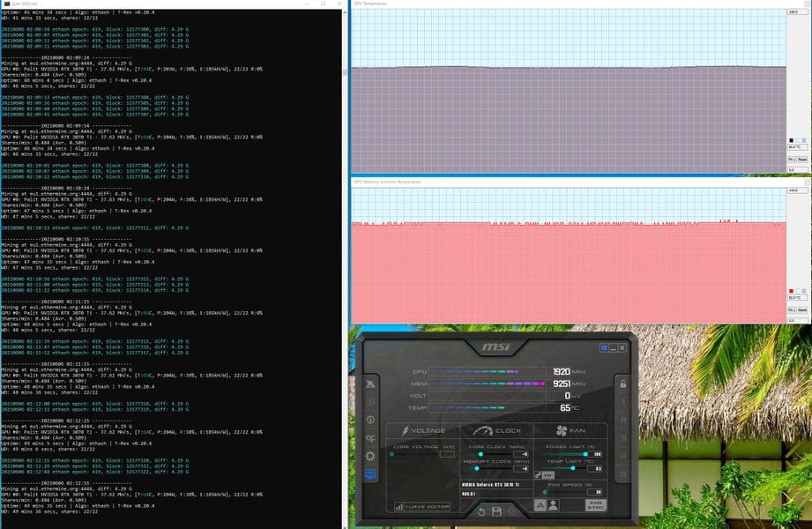
Task: Click the Power Limit slider handle
Action: [585, 454]
